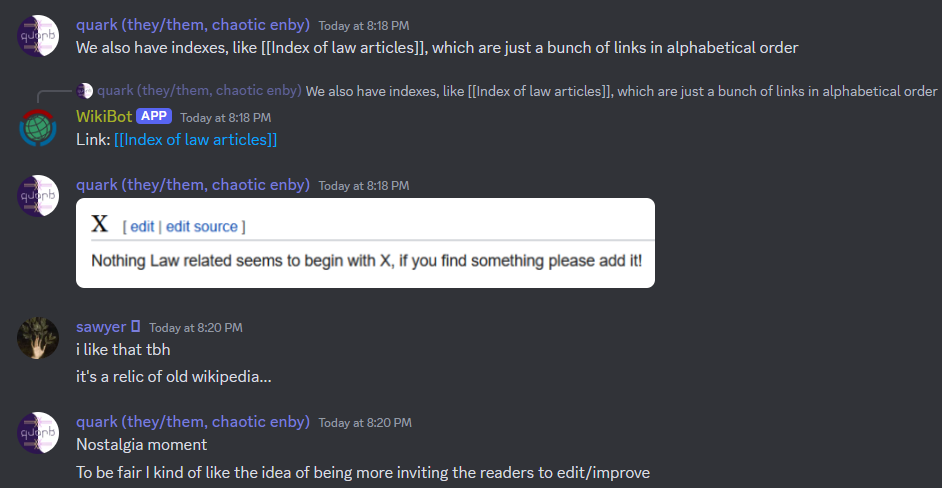Open the attached X section screenshot image
Viewport: 942px width, 488px height.
pyautogui.click(x=365, y=243)
